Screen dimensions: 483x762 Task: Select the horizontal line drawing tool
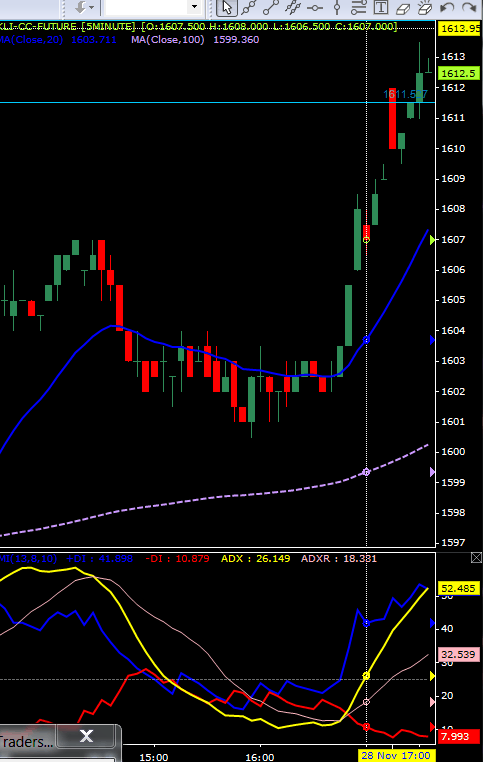pos(315,7)
